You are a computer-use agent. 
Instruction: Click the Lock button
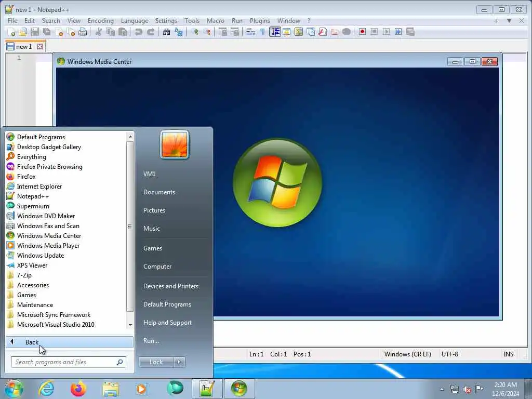(156, 362)
